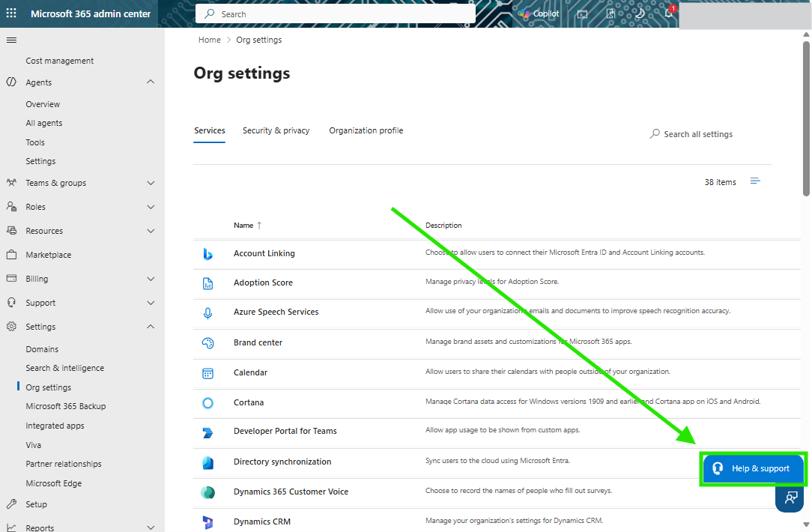Expand the Teams & groups section
This screenshot has width=812, height=532.
151,183
